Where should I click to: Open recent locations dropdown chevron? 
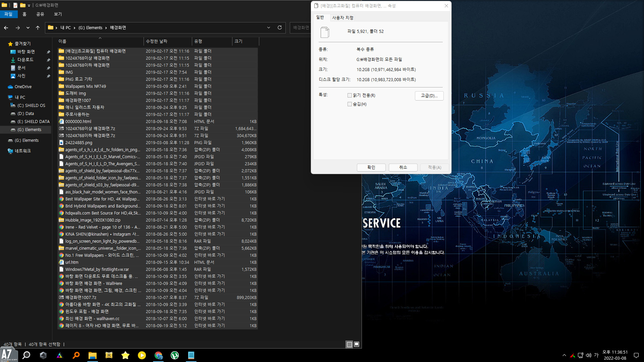pyautogui.click(x=28, y=28)
